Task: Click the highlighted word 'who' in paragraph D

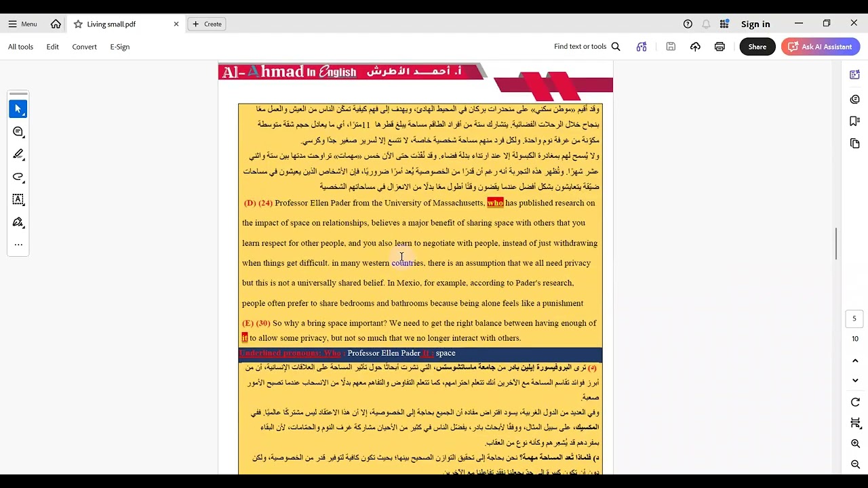Action: click(x=495, y=203)
